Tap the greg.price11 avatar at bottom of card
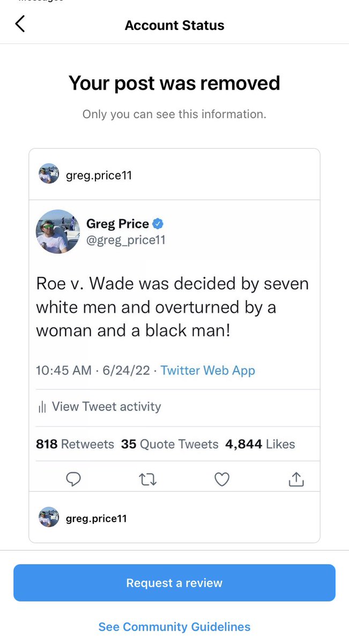 [49, 518]
